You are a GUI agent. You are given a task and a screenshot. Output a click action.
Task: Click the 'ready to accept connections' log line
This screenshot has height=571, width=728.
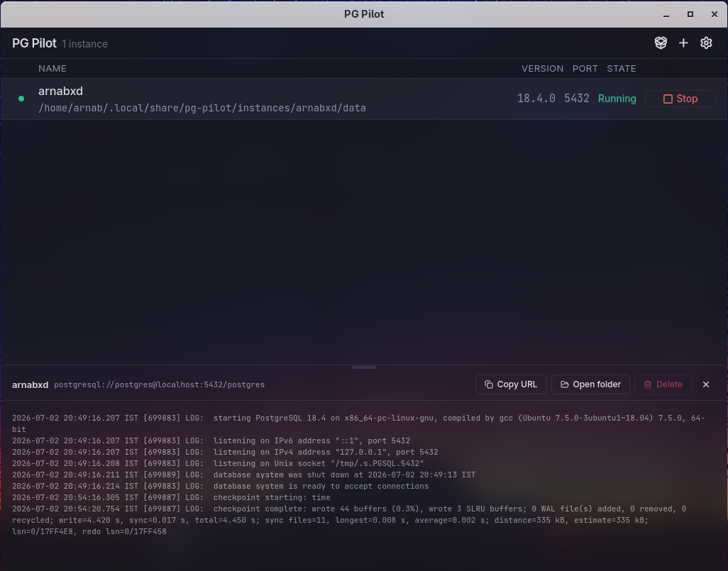pyautogui.click(x=221, y=486)
